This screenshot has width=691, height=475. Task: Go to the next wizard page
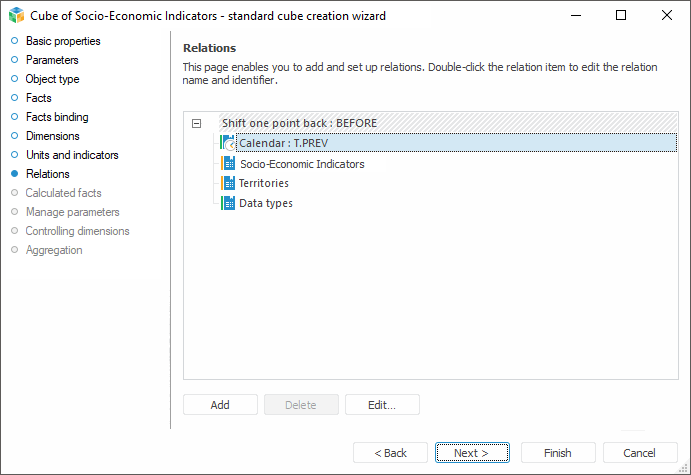coord(471,453)
